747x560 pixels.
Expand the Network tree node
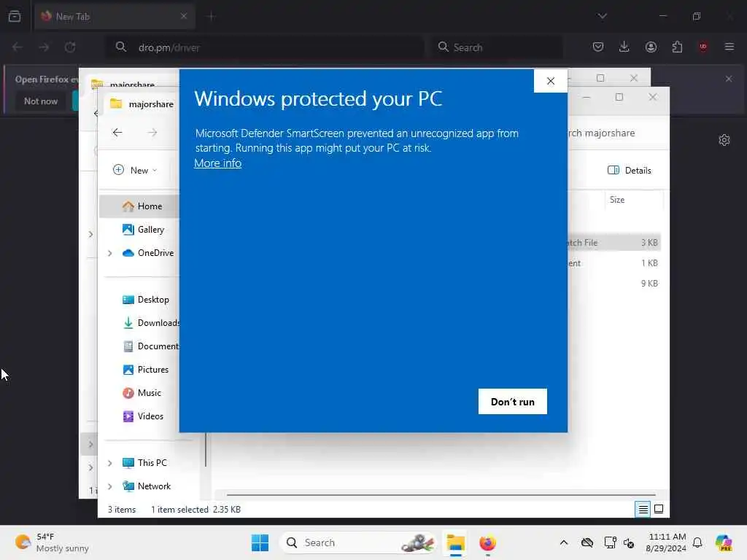[x=110, y=486]
